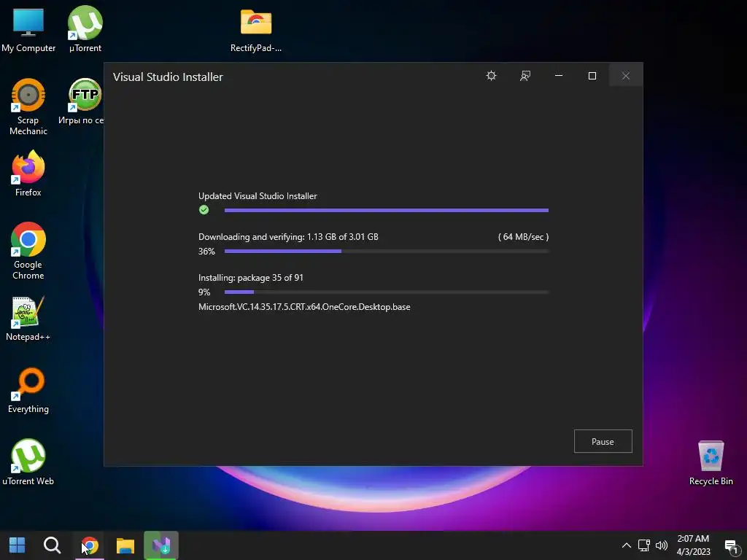Click the 'Microsoft.VC.14.35.17.5.CRT.x64.OneCore.Desktop.base' package name

coord(304,307)
